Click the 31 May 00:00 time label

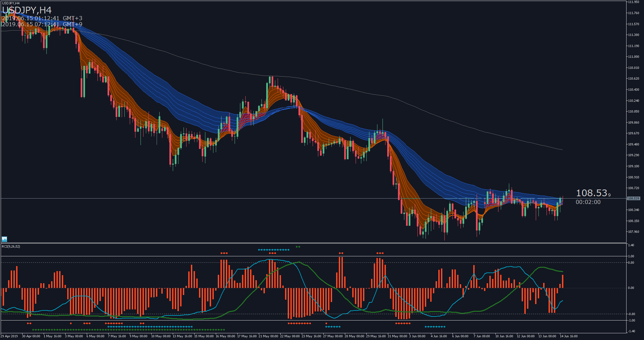pyautogui.click(x=398, y=336)
